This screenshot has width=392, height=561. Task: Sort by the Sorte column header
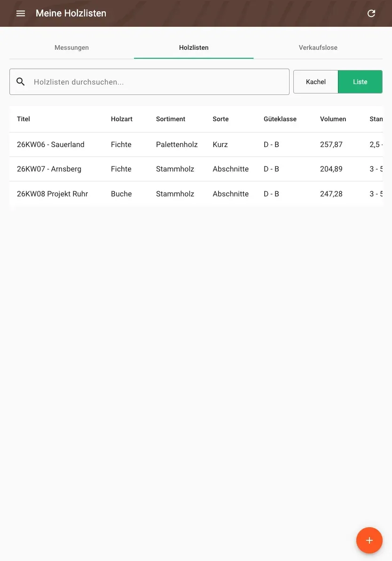[220, 119]
